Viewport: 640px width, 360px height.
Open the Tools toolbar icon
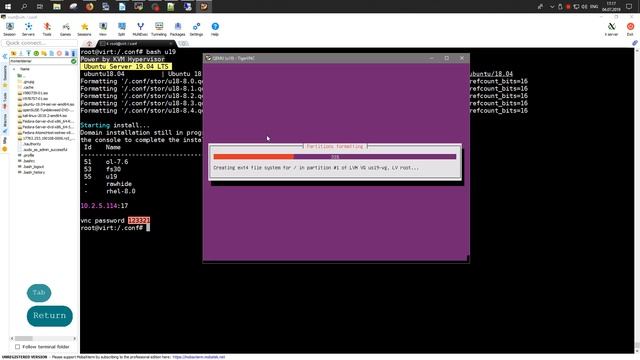tap(47, 29)
